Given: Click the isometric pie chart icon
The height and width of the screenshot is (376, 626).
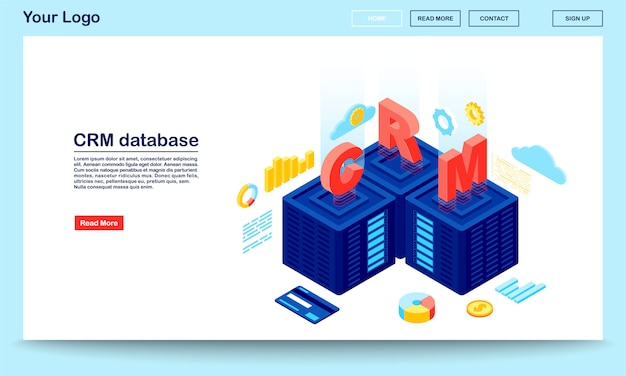Looking at the screenshot, I should pos(417,307).
